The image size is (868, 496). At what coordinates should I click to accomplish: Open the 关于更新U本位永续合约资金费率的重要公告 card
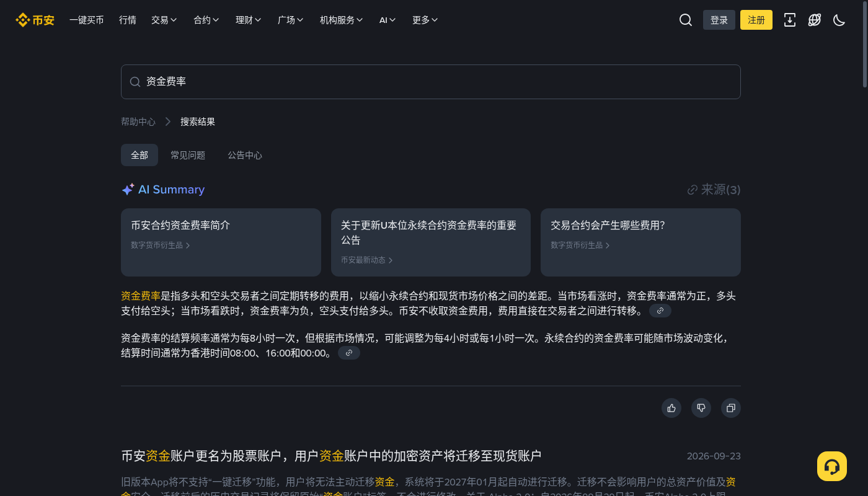click(431, 242)
